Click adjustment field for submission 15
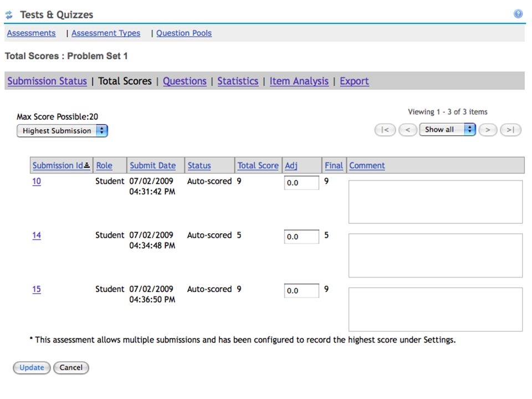532x399 pixels. tap(301, 290)
